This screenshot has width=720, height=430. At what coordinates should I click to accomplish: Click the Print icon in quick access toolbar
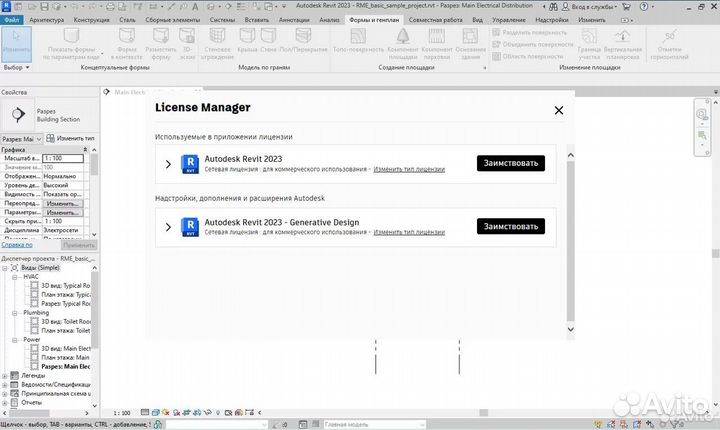[110, 6]
